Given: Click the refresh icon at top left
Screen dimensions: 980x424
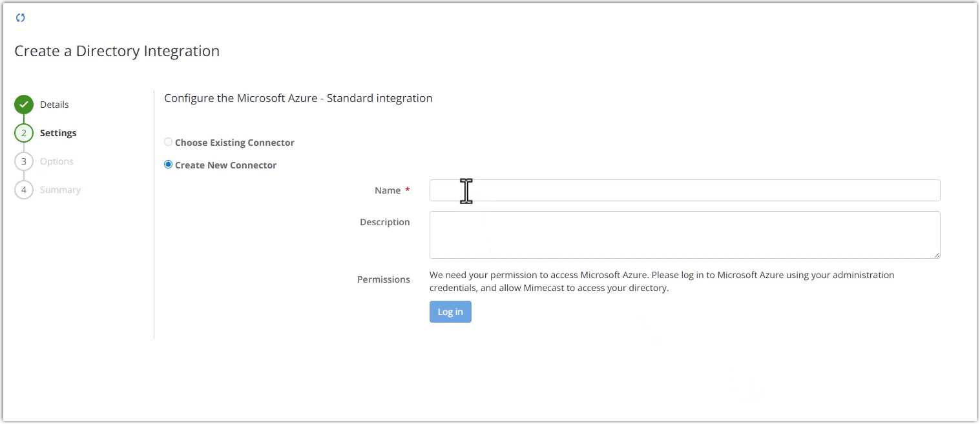Looking at the screenshot, I should pyautogui.click(x=19, y=17).
